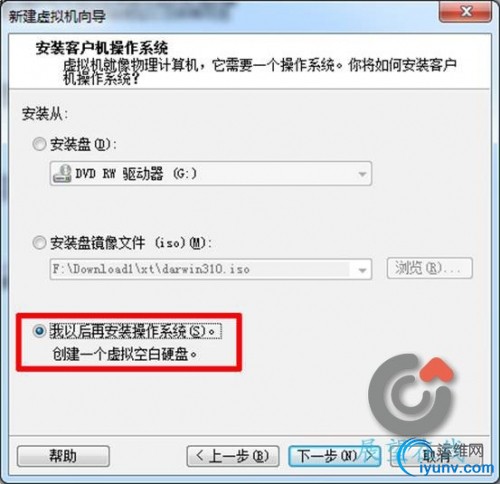Click the DVD drive icon in the dropdown
Image resolution: width=500 pixels, height=484 pixels.
click(x=62, y=174)
